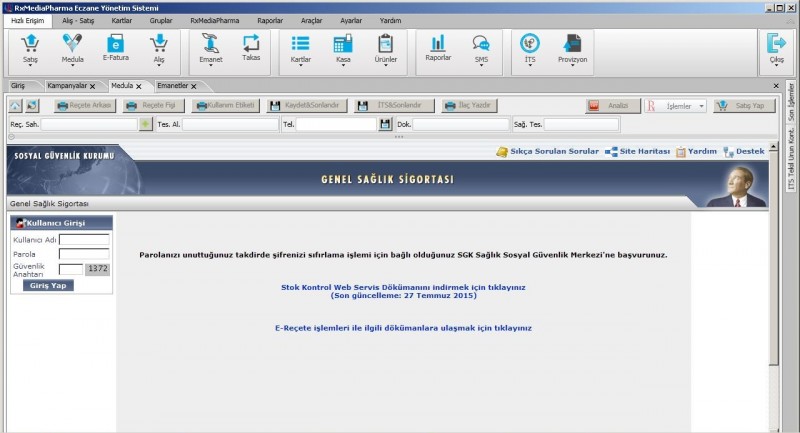Open the Takas exchange icon

251,47
